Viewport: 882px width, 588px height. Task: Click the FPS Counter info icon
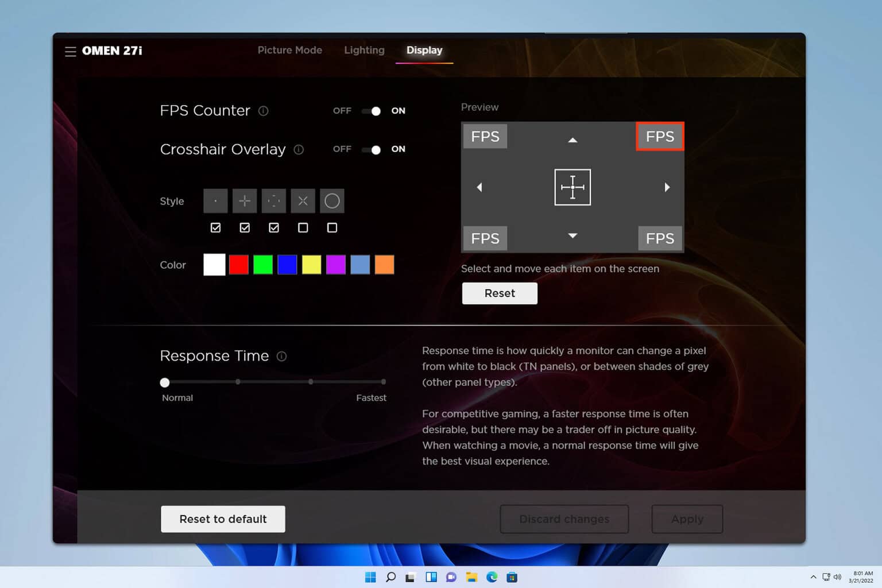(263, 111)
